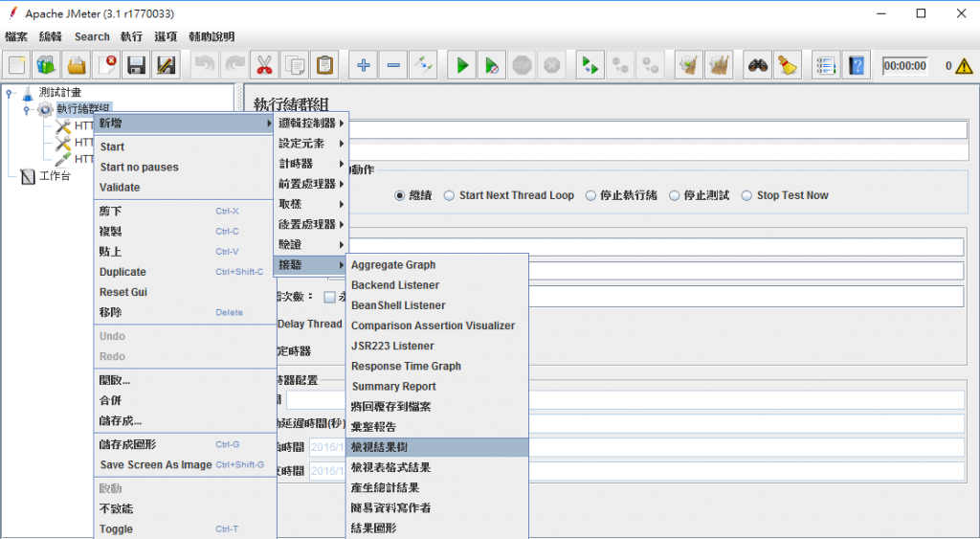Choose Summary Report listener
The height and width of the screenshot is (539, 980).
click(437, 387)
